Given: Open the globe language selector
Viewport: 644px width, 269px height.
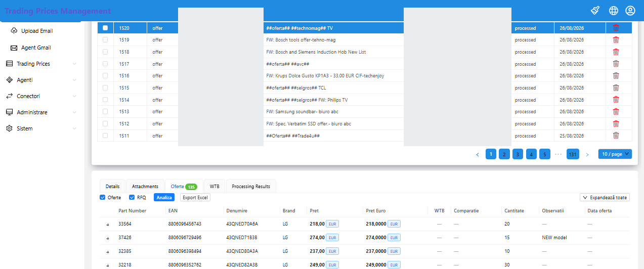Looking at the screenshot, I should coord(613,10).
